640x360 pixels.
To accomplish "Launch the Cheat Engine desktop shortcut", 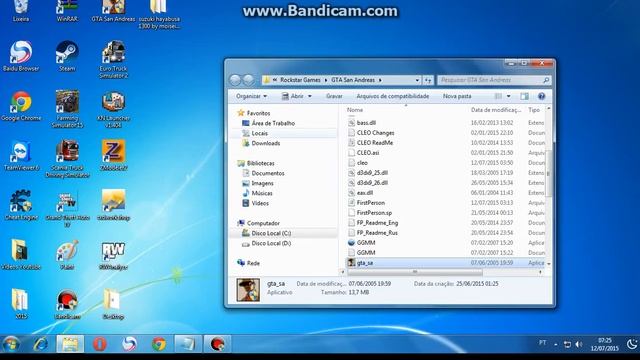I will (21, 205).
